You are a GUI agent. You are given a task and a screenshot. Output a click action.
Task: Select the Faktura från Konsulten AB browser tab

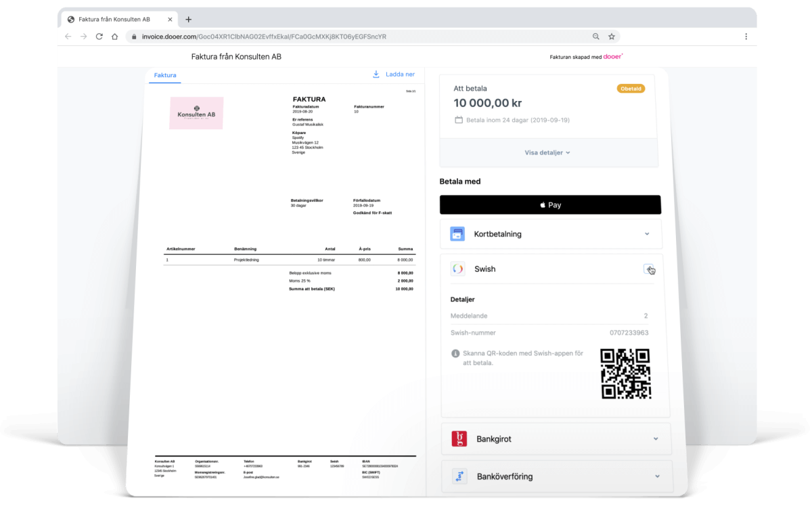coord(120,20)
